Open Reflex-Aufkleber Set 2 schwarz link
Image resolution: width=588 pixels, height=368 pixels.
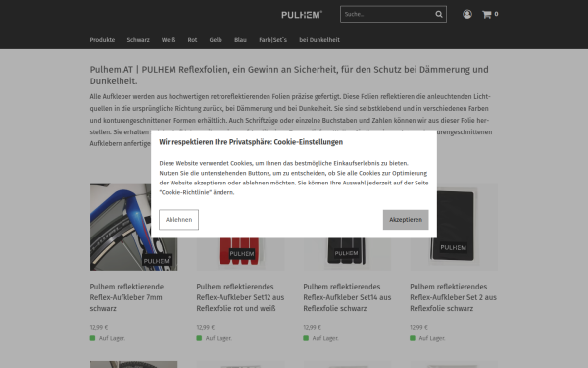[x=454, y=297]
